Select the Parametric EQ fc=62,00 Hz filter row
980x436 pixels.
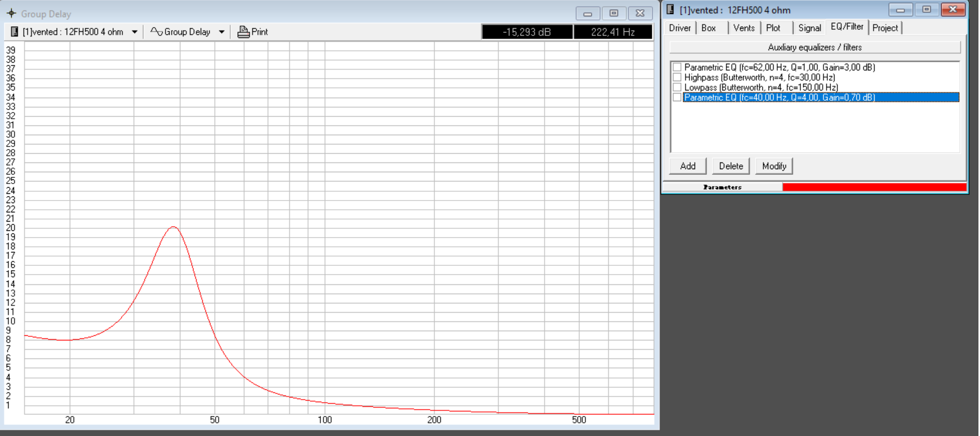780,67
